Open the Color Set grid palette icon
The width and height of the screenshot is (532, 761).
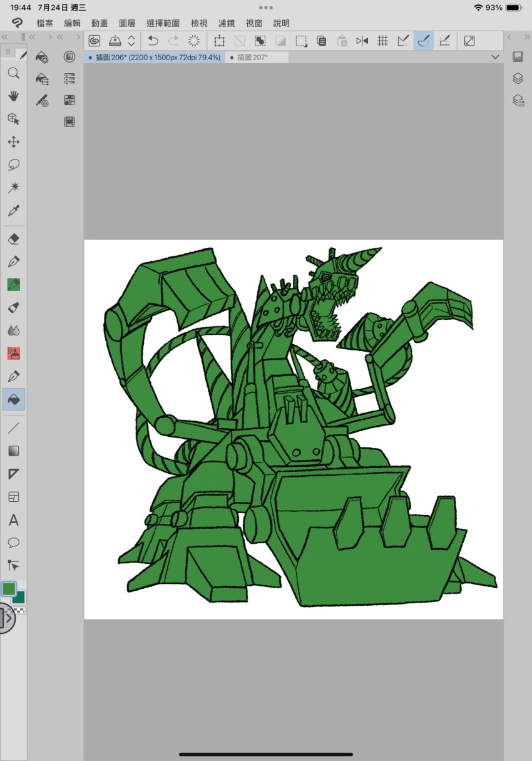(69, 100)
